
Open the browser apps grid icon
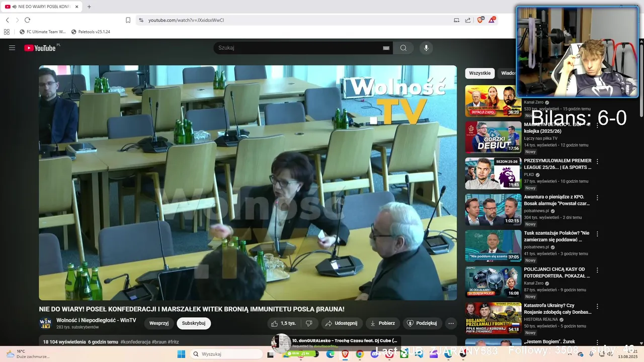tap(7, 32)
